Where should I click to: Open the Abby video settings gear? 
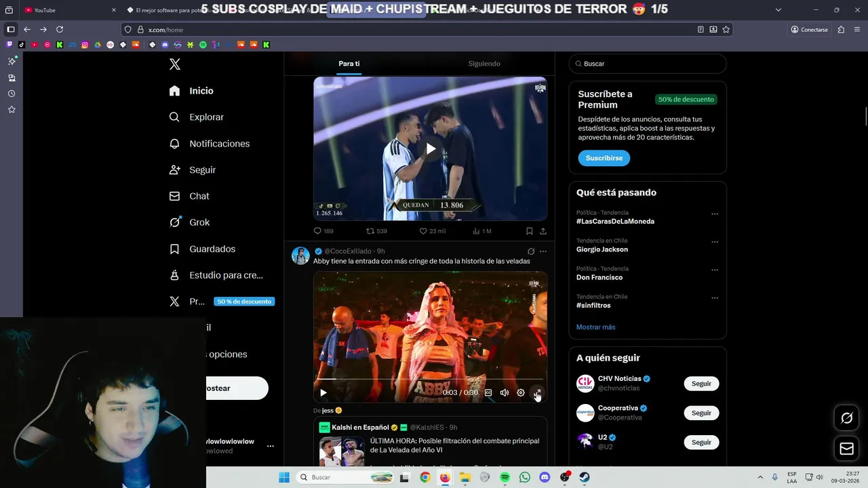click(521, 392)
